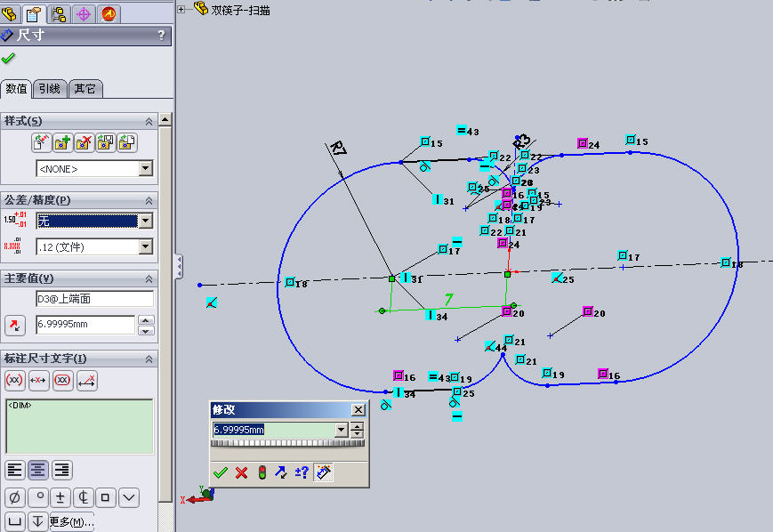Viewport: 773px width, 532px height.
Task: Apply default attributes to selected dimension
Action: (x=42, y=142)
